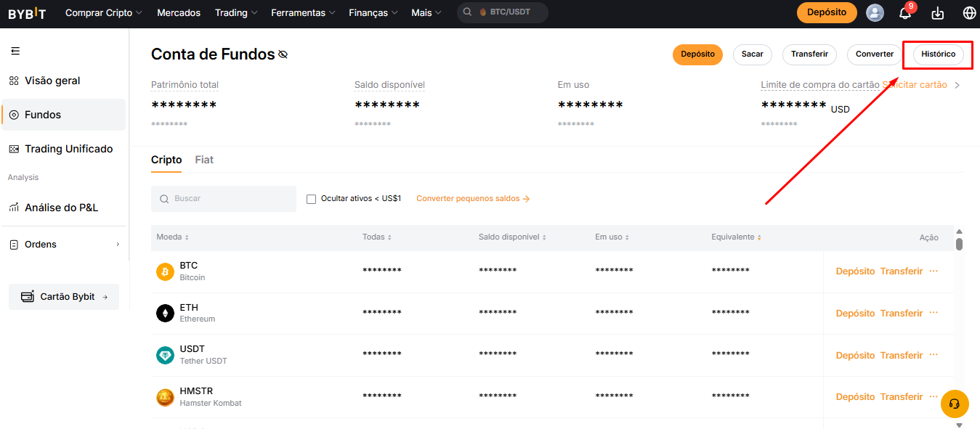The image size is (980, 429).
Task: Select Fundos in sidebar
Action: click(x=63, y=115)
